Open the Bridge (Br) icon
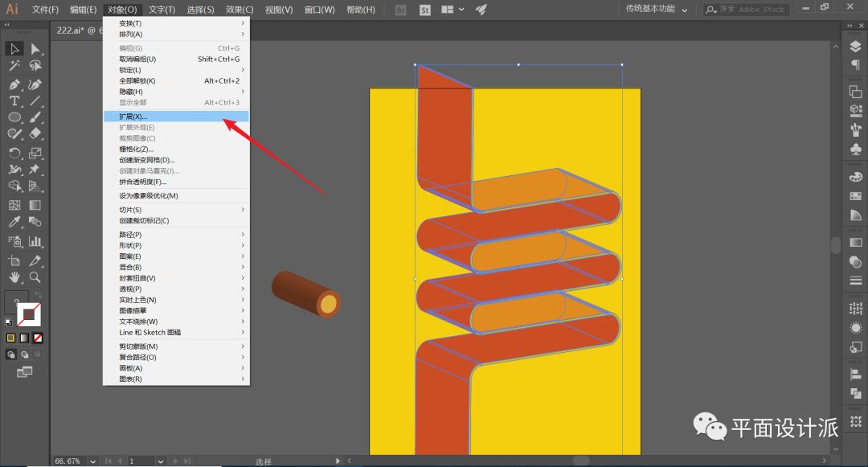 402,10
